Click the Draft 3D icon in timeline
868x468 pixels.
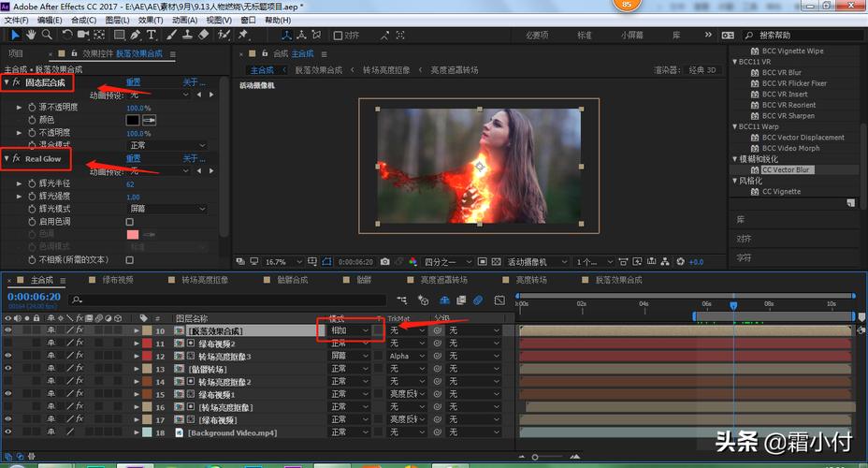pyautogui.click(x=424, y=300)
